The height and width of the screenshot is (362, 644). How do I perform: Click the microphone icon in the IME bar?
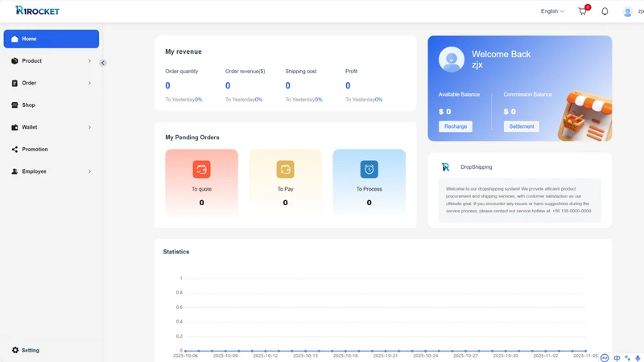(638, 358)
